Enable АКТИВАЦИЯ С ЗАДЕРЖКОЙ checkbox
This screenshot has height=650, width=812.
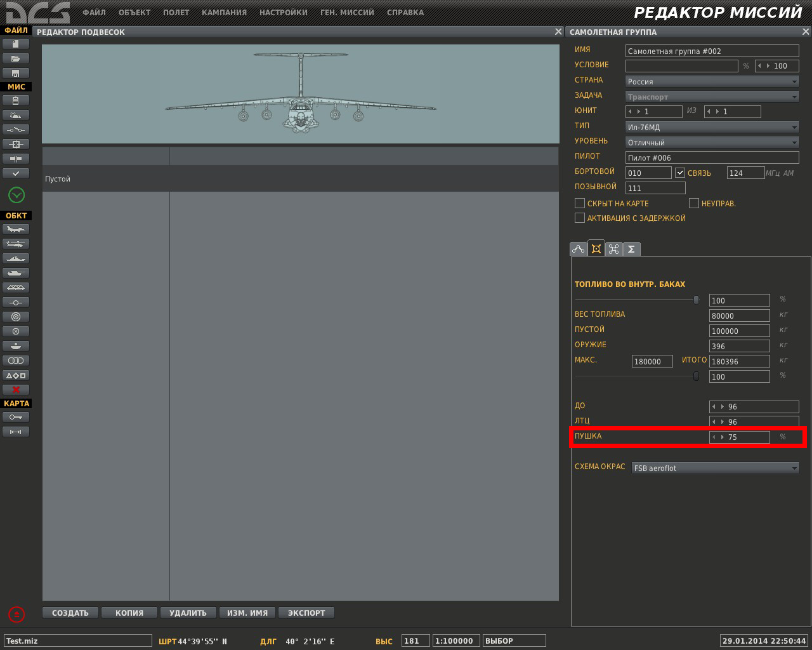[579, 218]
